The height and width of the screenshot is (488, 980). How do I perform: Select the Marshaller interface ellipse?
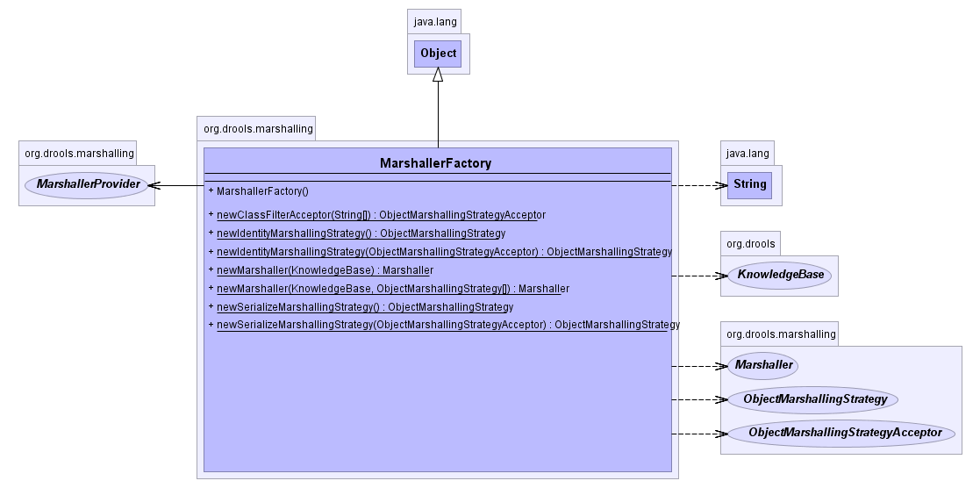[764, 365]
